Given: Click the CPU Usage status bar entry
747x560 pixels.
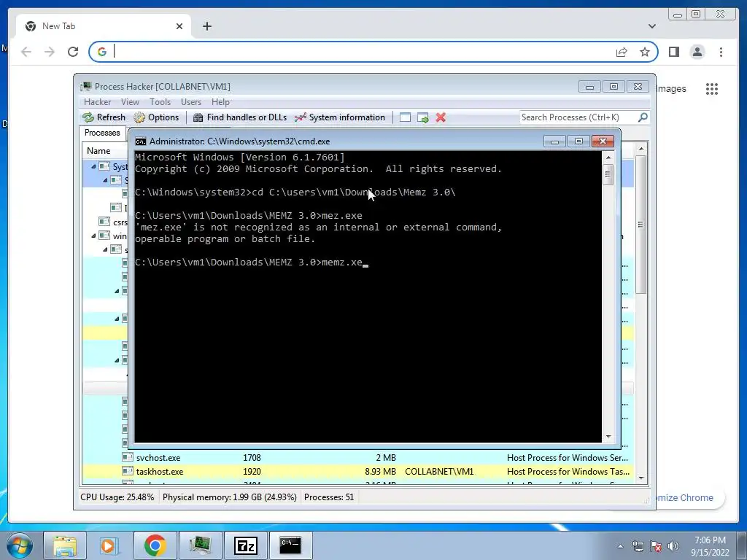Looking at the screenshot, I should pyautogui.click(x=117, y=497).
